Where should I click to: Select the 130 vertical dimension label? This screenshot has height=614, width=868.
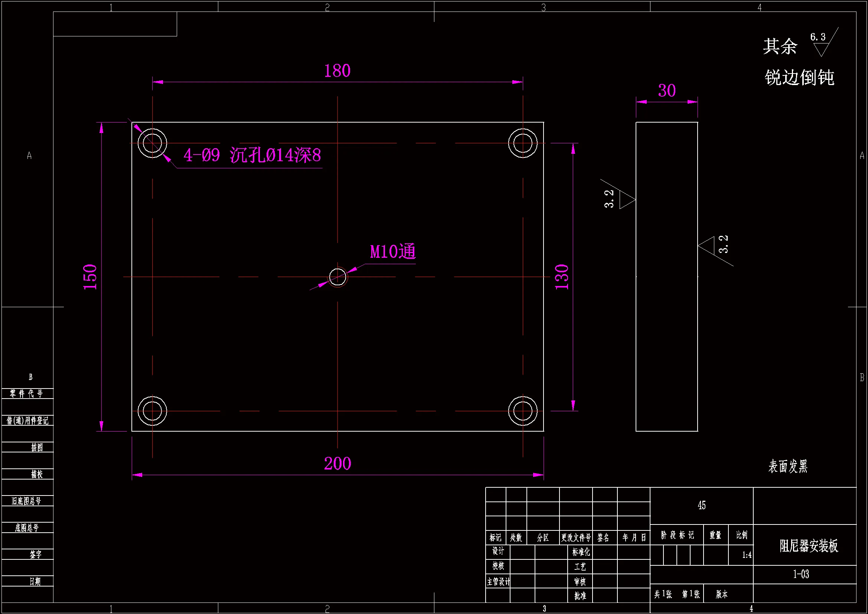[x=562, y=277]
